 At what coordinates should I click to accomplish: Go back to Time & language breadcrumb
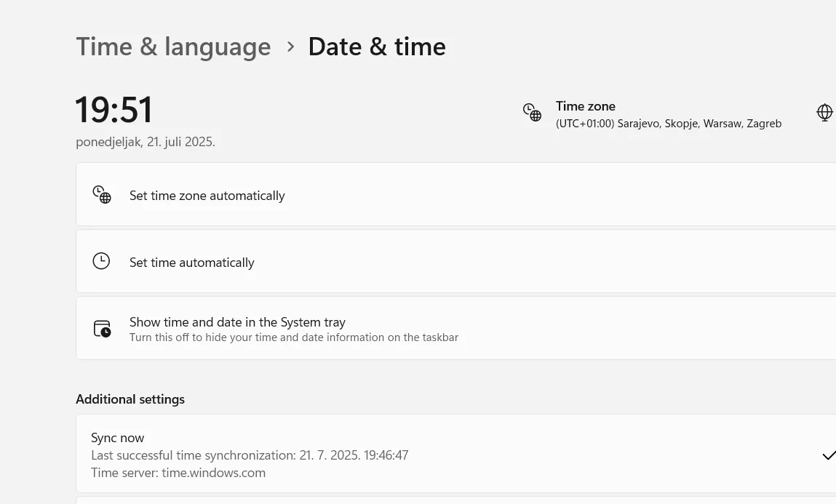click(x=173, y=47)
